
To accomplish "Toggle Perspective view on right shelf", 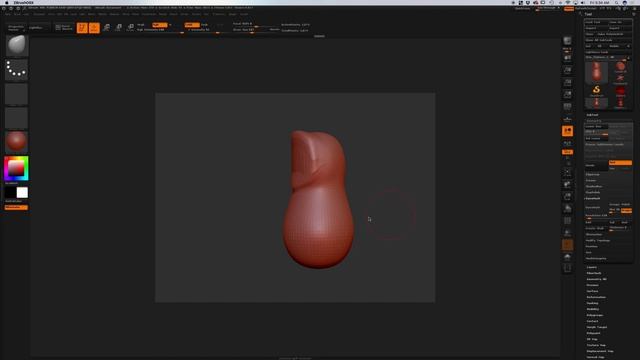I will tap(567, 107).
